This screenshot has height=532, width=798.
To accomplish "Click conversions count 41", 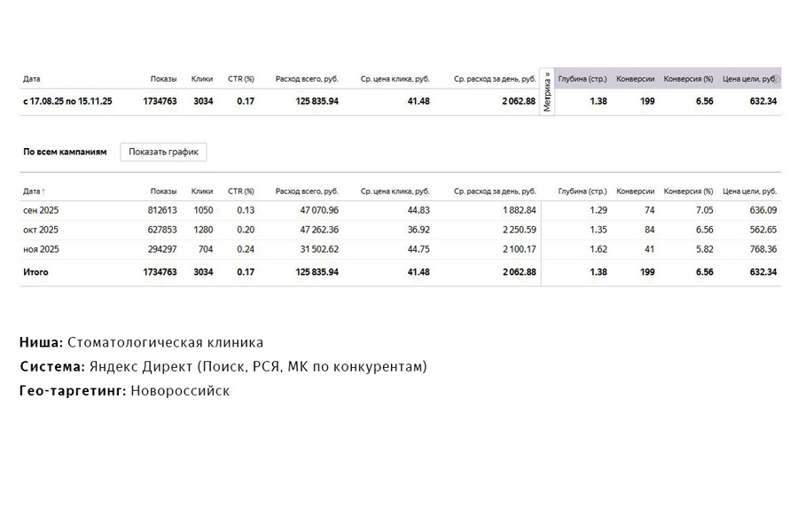I will coord(649,249).
